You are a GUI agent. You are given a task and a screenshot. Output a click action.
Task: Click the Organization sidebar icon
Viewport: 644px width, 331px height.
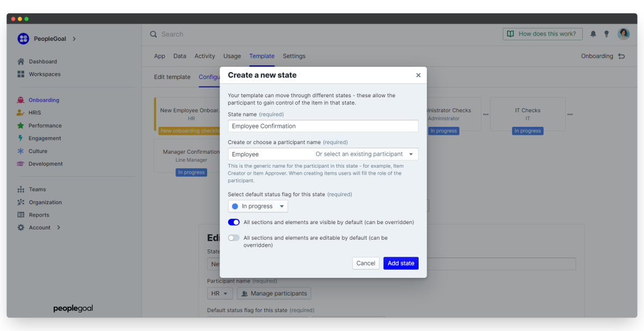click(x=21, y=202)
